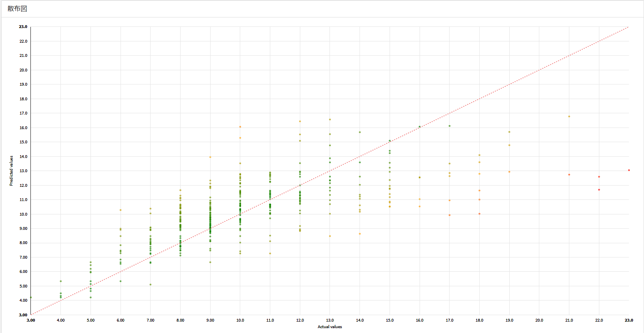Select the x-axis tick label 14.0
This screenshot has width=644, height=333.
coord(360,320)
